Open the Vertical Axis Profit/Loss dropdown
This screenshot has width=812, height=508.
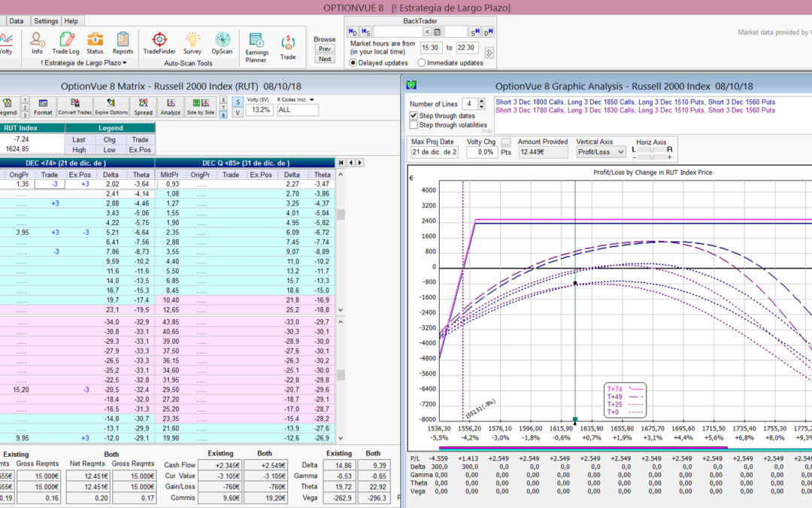point(601,152)
